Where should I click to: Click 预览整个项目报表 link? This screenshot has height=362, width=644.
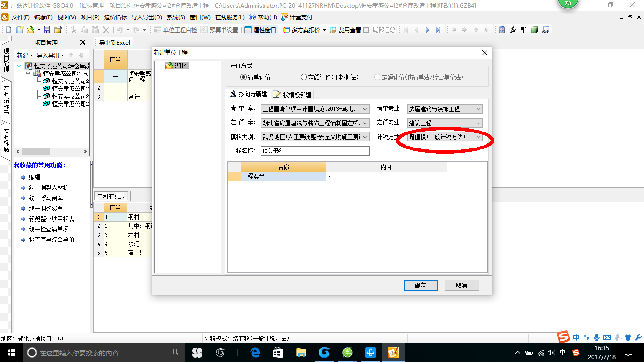coord(51,219)
